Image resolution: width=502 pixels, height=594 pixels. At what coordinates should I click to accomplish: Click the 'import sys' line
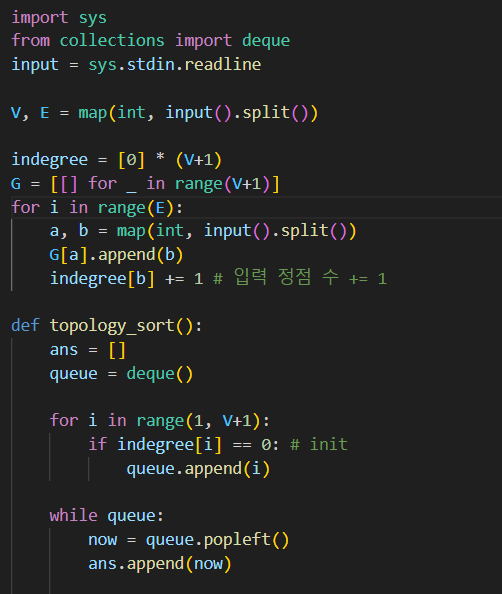[59, 17]
